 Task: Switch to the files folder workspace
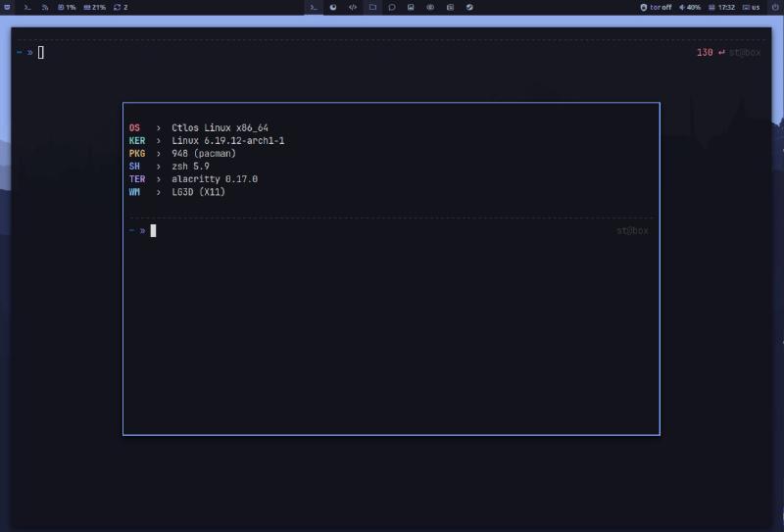(x=372, y=7)
